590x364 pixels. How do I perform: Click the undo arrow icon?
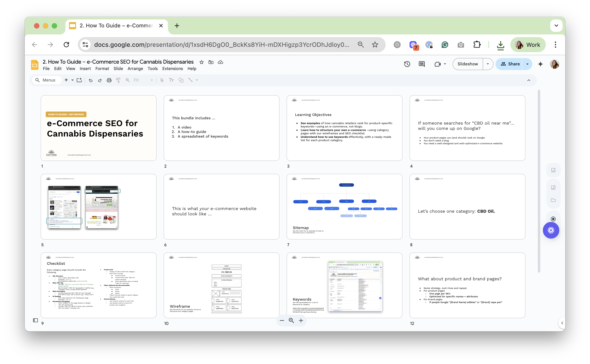(90, 80)
